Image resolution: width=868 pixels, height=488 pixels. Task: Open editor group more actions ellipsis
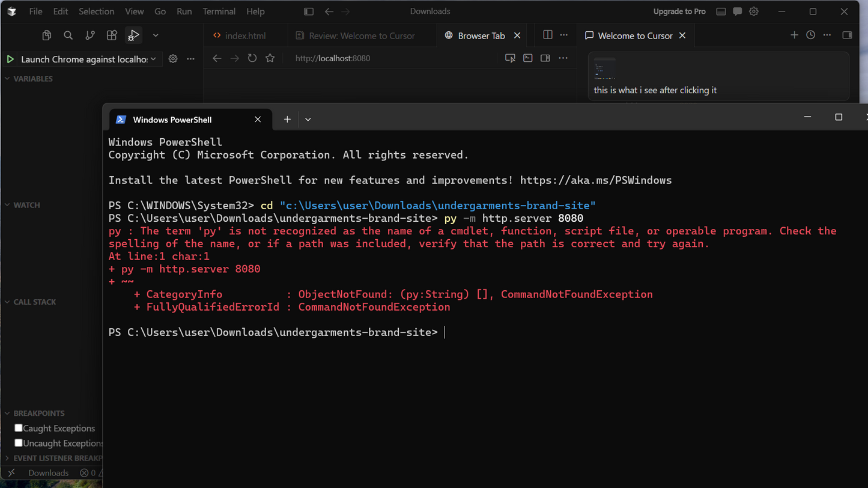(x=563, y=35)
